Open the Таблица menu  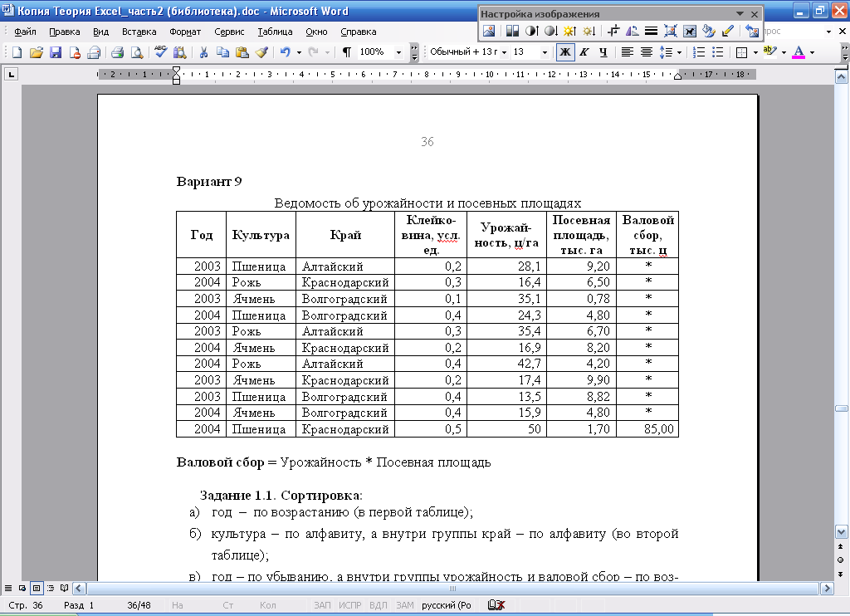[275, 32]
